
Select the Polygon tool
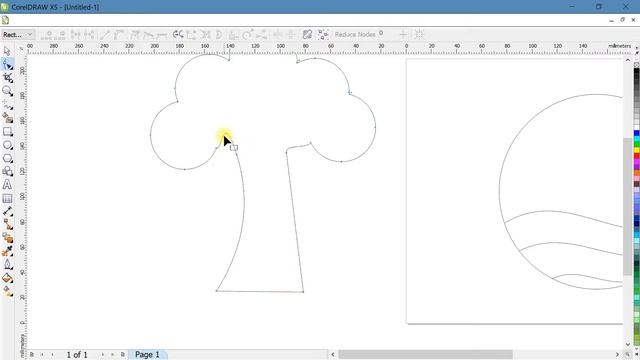click(7, 158)
